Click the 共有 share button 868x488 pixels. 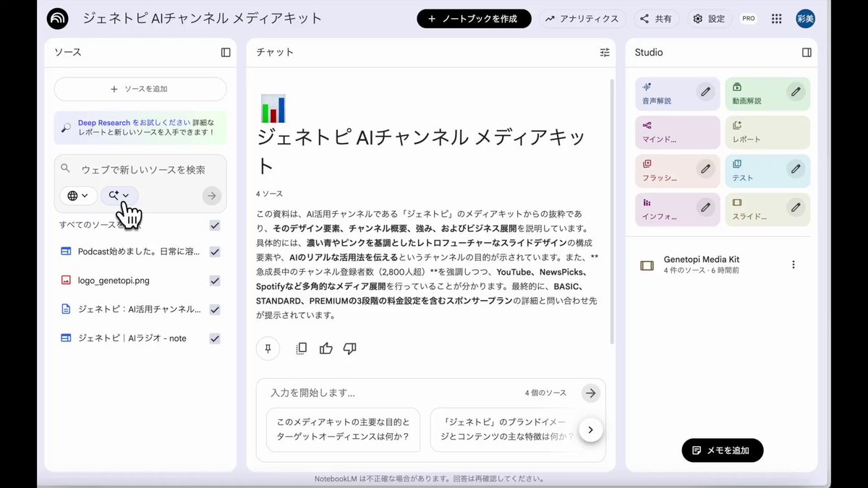click(x=656, y=19)
